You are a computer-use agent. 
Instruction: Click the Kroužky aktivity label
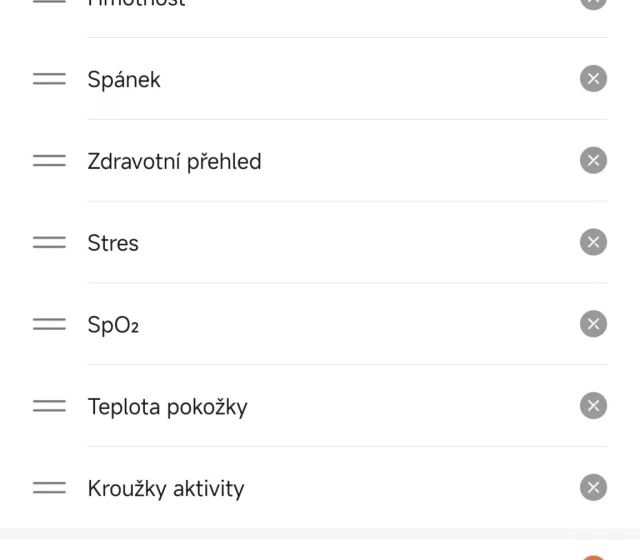[x=166, y=489]
